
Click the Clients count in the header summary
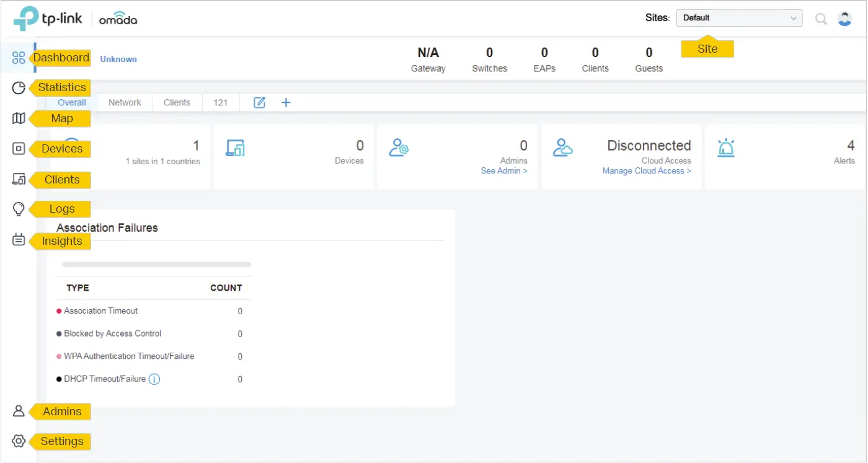[595, 60]
